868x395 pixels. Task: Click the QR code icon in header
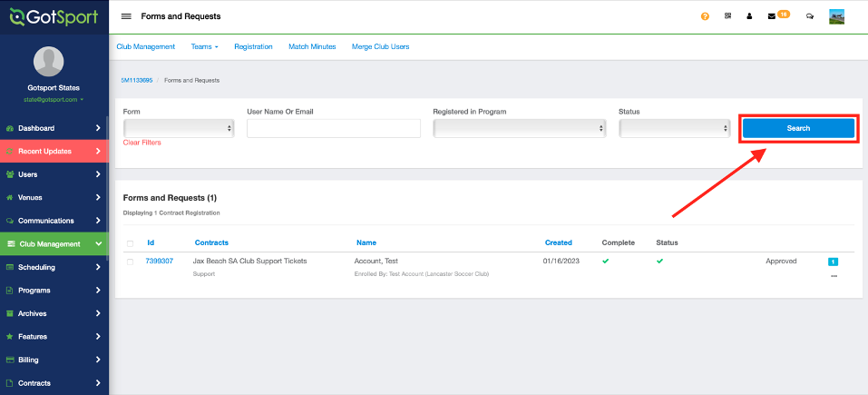727,16
